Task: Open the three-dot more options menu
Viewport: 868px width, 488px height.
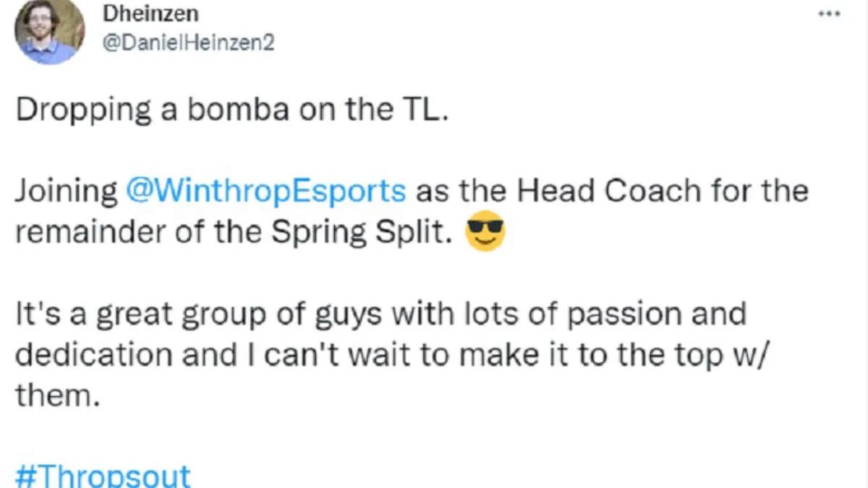Action: click(x=828, y=14)
